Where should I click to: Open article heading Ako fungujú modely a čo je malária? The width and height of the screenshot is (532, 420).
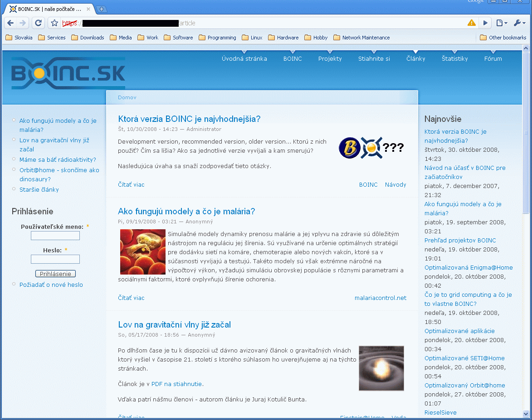[x=186, y=212]
